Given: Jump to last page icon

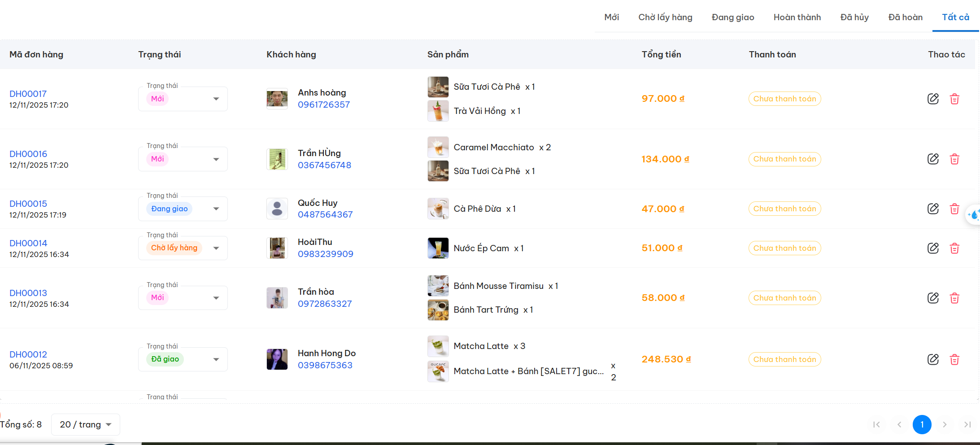Looking at the screenshot, I should (967, 424).
